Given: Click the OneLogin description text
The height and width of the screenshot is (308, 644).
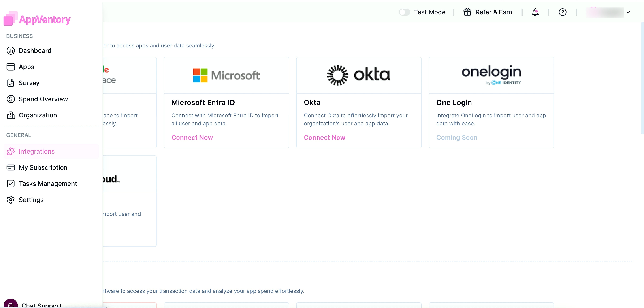Looking at the screenshot, I should click(x=491, y=119).
